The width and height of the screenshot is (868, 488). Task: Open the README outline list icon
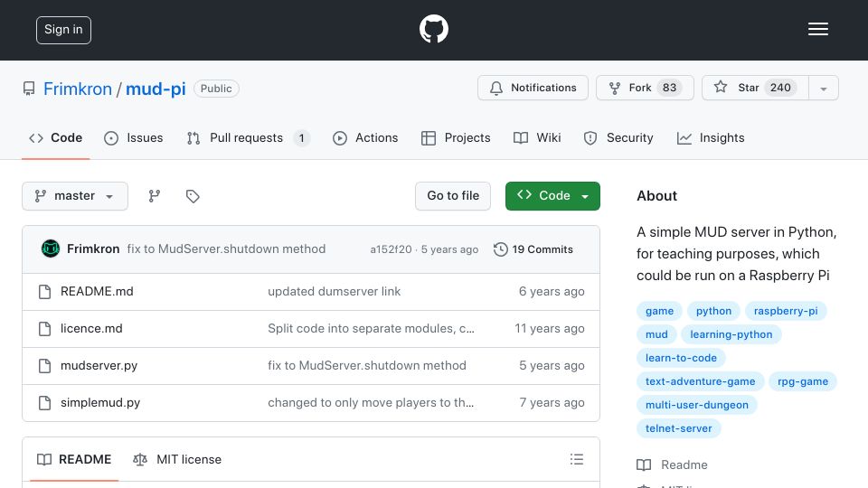pos(576,459)
